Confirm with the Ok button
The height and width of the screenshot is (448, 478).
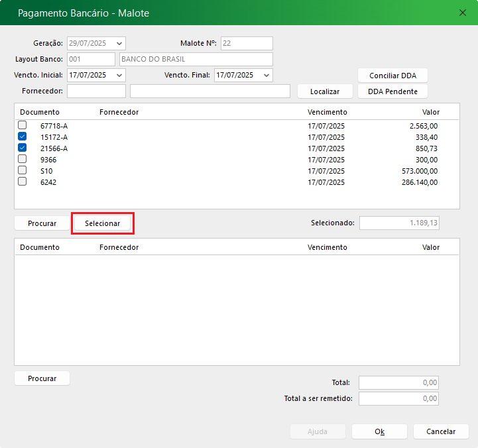click(379, 431)
